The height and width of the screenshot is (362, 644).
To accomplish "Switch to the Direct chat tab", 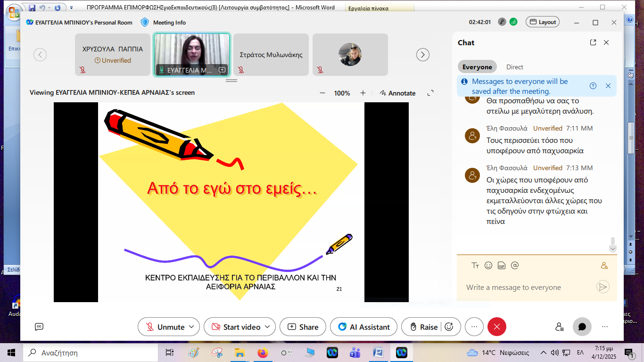I will 514,67.
